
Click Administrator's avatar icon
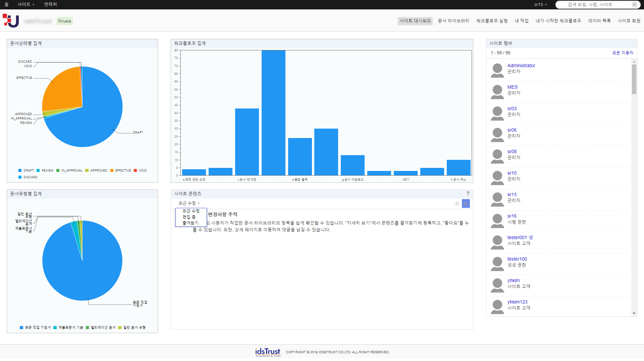[497, 71]
